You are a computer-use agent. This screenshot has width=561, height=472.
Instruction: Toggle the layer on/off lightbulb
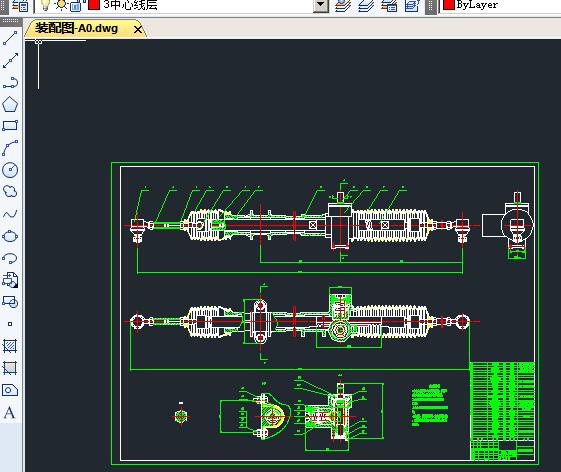(45, 5)
